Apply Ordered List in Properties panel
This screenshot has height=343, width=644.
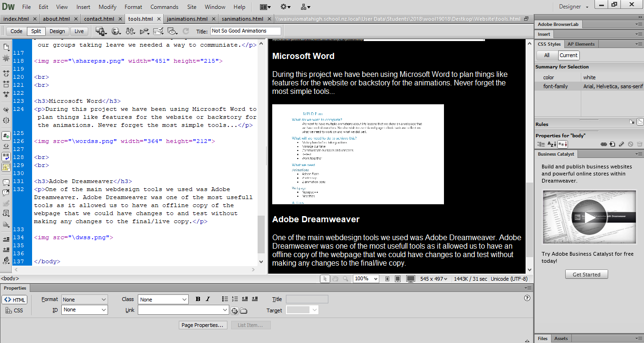[235, 299]
